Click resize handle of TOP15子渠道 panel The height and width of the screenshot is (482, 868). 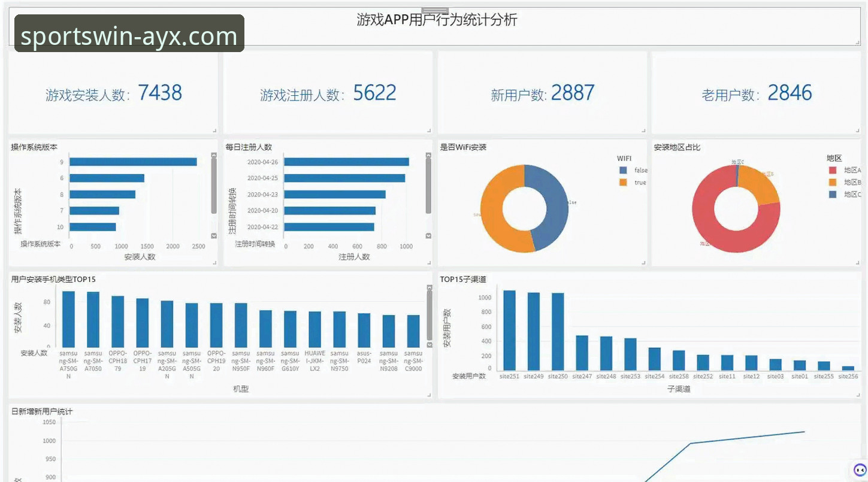(x=858, y=395)
